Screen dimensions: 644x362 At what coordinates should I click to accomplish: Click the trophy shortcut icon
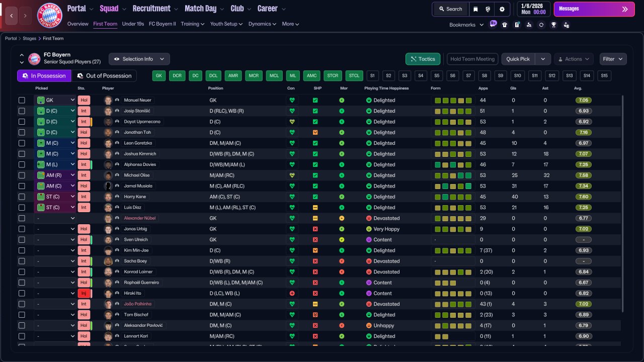click(x=553, y=25)
